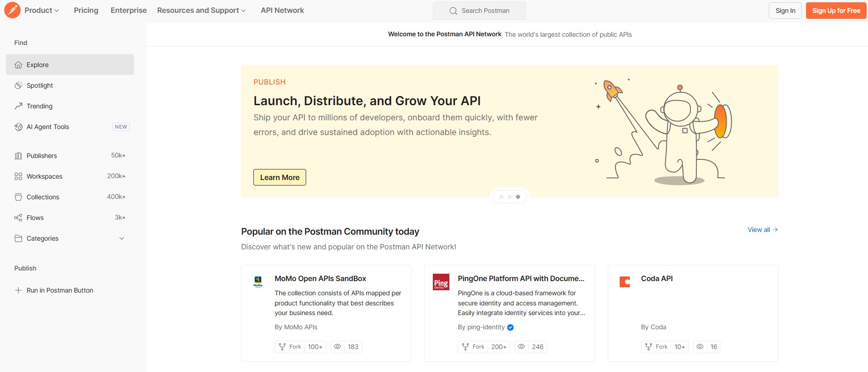The width and height of the screenshot is (868, 372).
Task: Click the Fork icon on Coda API card
Action: [649, 347]
